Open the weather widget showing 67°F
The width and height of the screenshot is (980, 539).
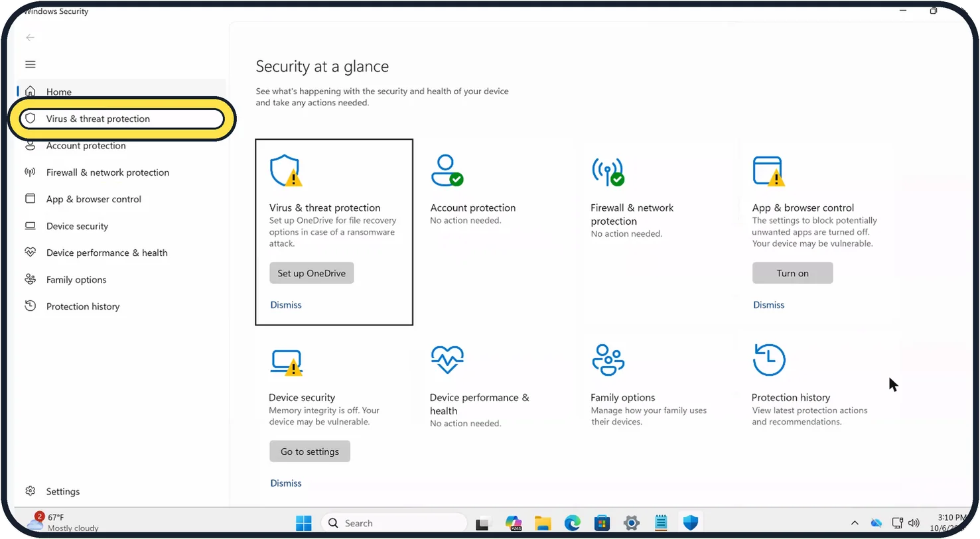(x=63, y=522)
